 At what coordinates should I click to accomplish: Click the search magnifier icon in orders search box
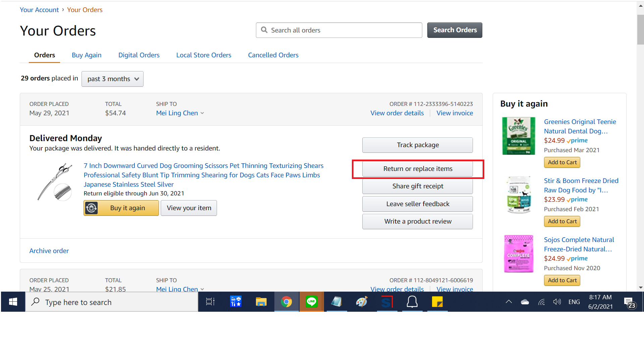tap(264, 30)
